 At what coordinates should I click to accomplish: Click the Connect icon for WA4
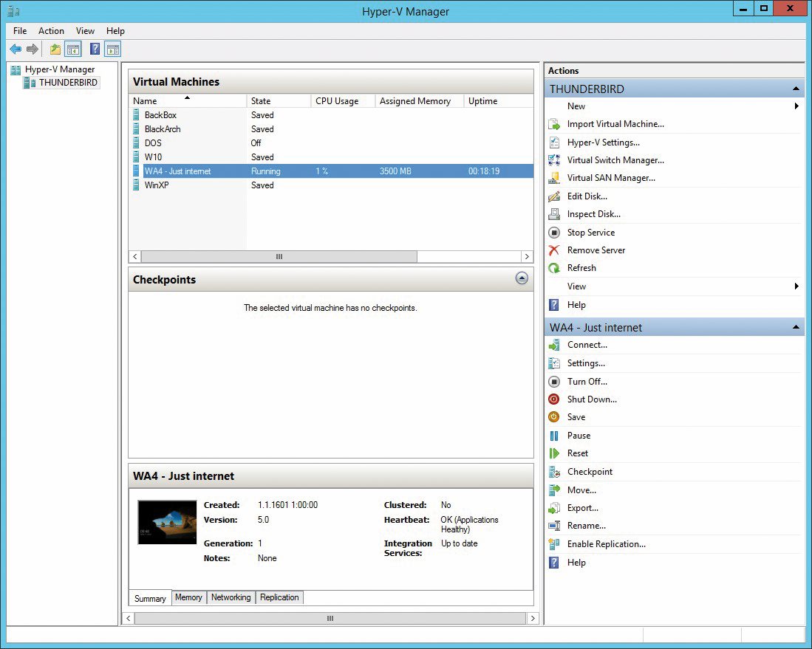coord(554,346)
